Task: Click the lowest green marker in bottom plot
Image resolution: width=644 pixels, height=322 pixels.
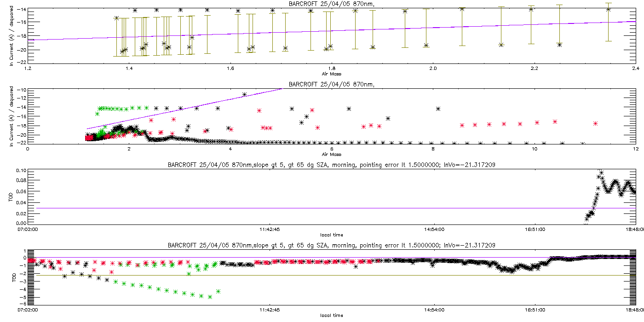Action: tap(210, 297)
